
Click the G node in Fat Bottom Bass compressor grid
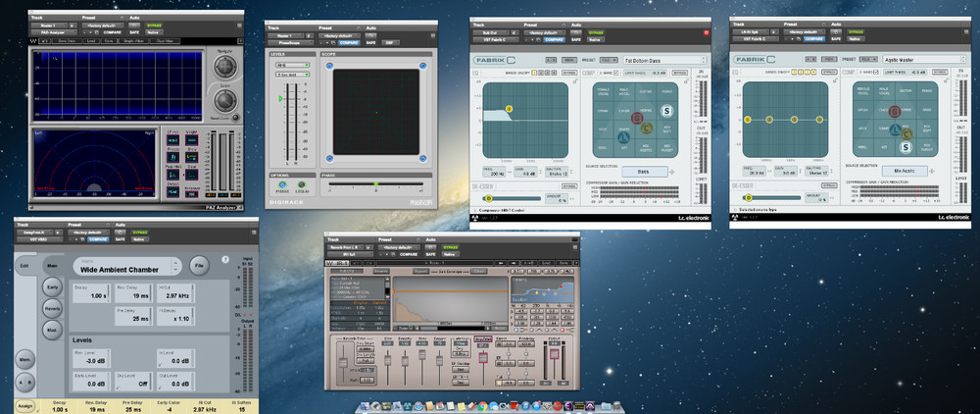click(x=637, y=118)
